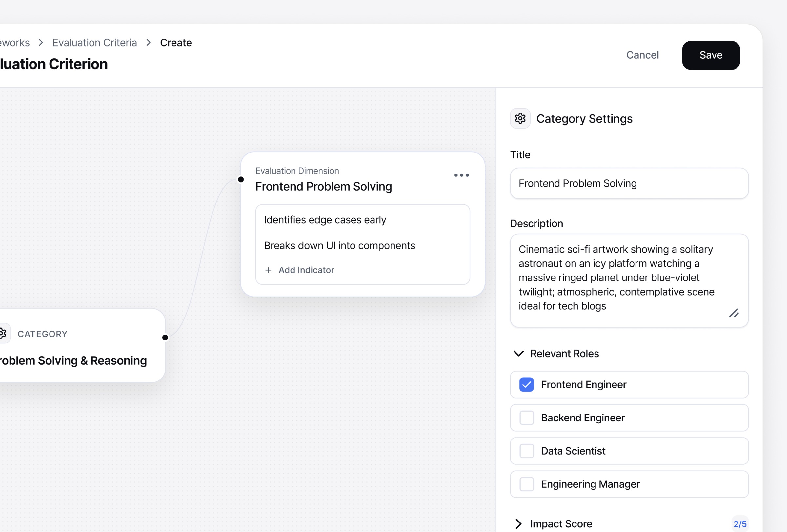This screenshot has width=787, height=532.
Task: Click the Cancel button
Action: pos(642,55)
